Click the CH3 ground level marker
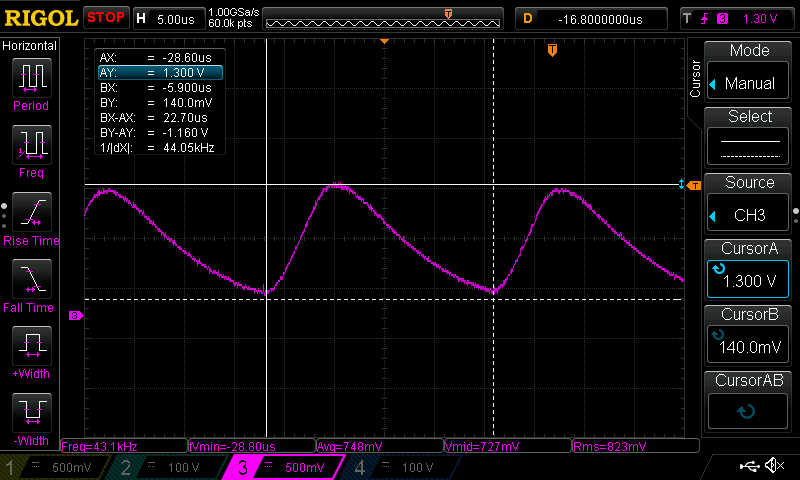The width and height of the screenshot is (800, 480). click(76, 316)
